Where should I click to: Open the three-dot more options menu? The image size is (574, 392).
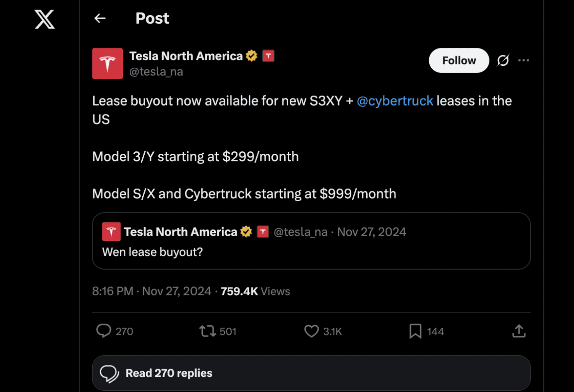523,60
